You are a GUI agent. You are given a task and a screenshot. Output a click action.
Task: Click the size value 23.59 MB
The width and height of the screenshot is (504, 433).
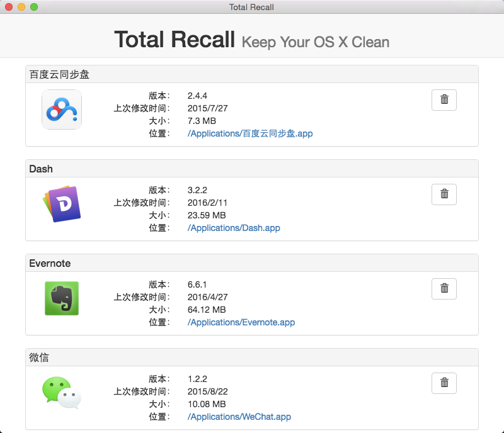pos(207,215)
